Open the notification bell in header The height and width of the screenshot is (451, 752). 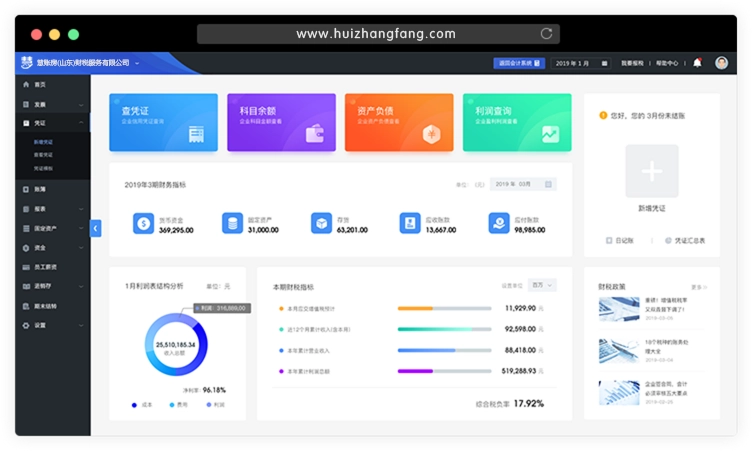(697, 63)
